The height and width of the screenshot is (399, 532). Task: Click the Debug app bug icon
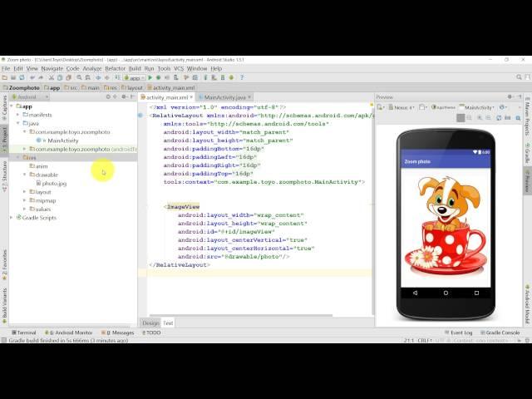(159, 77)
